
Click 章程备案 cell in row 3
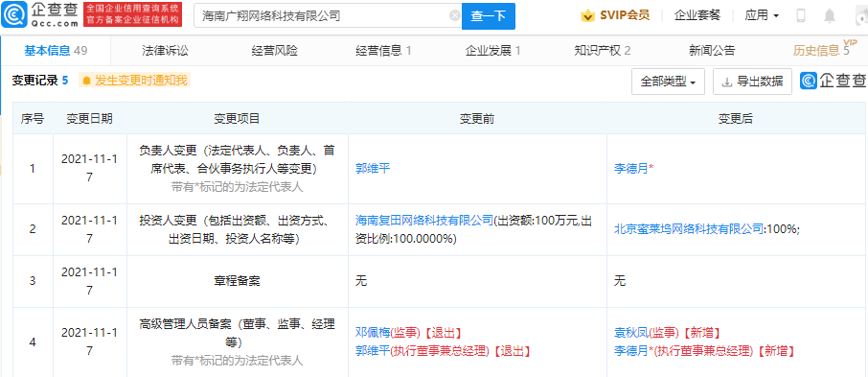click(237, 282)
